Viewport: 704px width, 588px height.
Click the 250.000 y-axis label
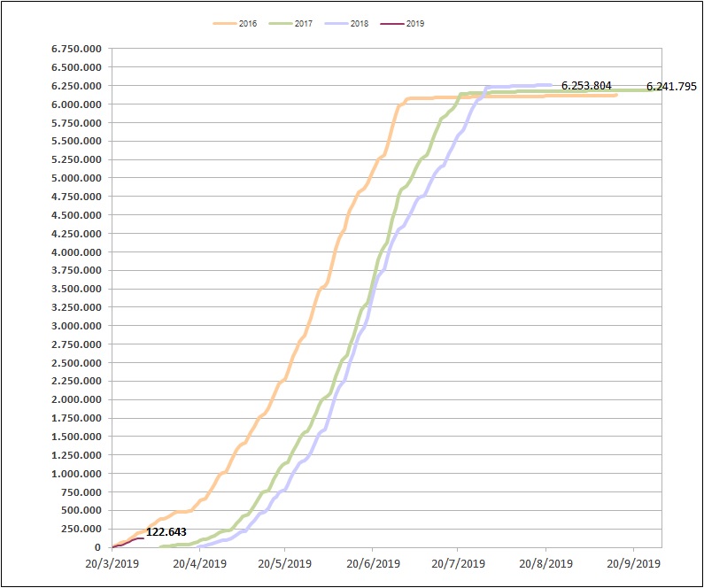(x=82, y=529)
